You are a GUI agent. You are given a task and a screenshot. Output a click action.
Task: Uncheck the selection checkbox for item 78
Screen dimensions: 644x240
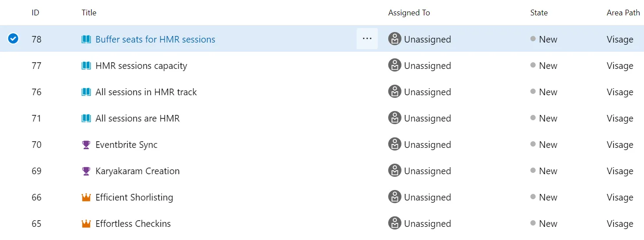[x=14, y=39]
